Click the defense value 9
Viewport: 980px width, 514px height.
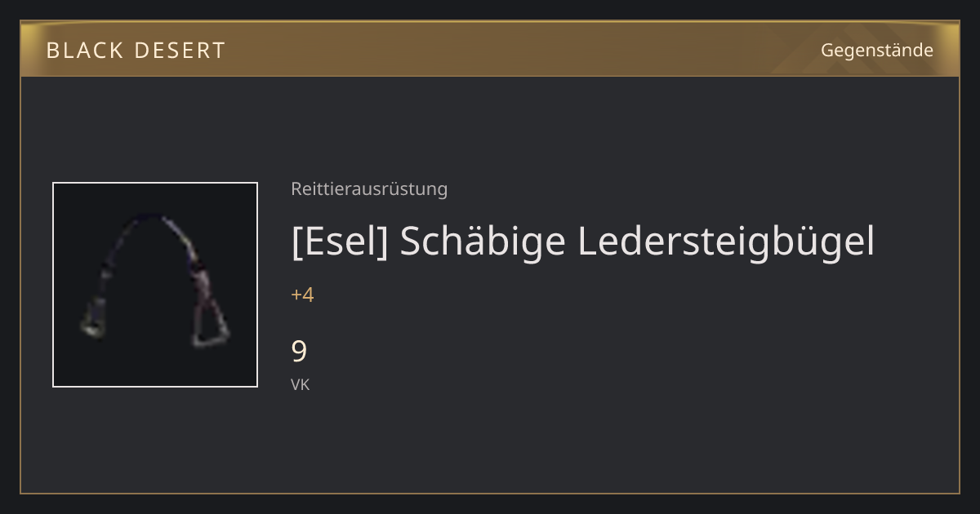[299, 352]
